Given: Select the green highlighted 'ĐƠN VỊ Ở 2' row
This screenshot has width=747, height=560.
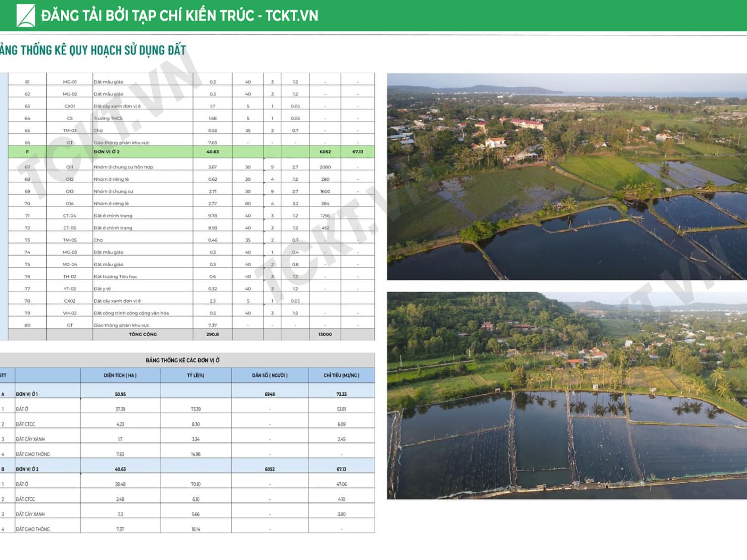Looking at the screenshot, I should [x=107, y=152].
